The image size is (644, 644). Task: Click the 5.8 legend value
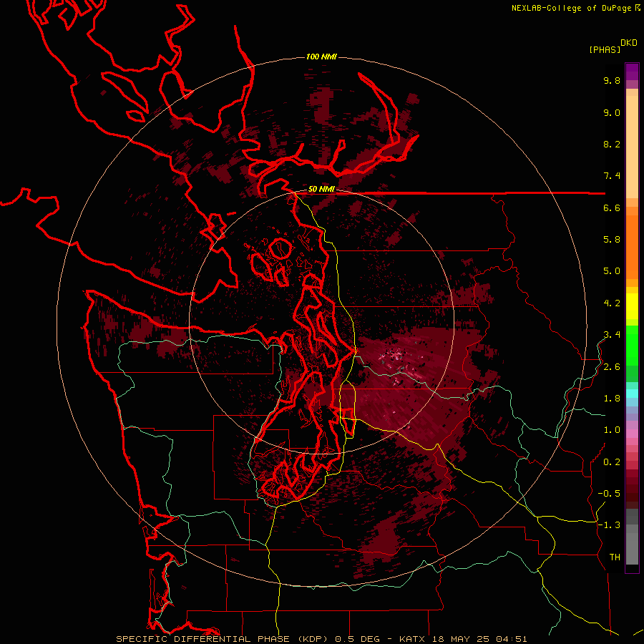tap(612, 240)
